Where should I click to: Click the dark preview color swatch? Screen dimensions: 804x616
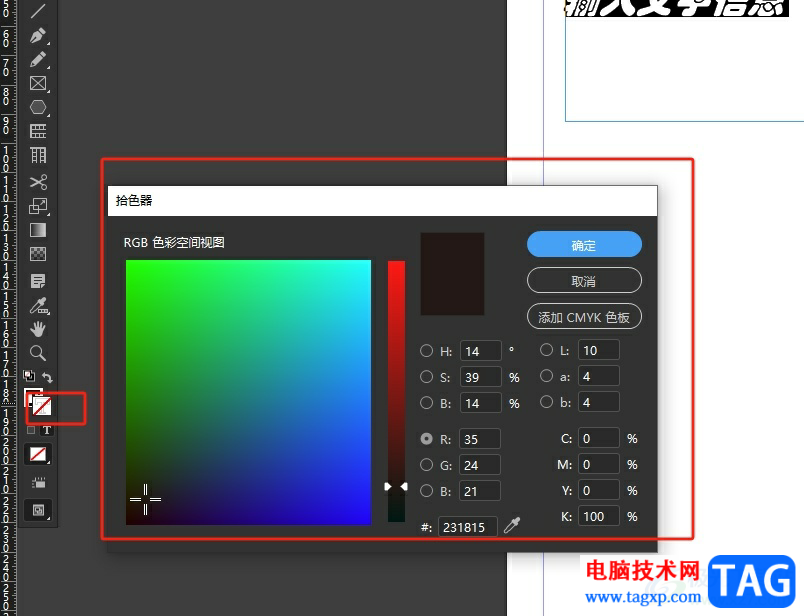[452, 274]
